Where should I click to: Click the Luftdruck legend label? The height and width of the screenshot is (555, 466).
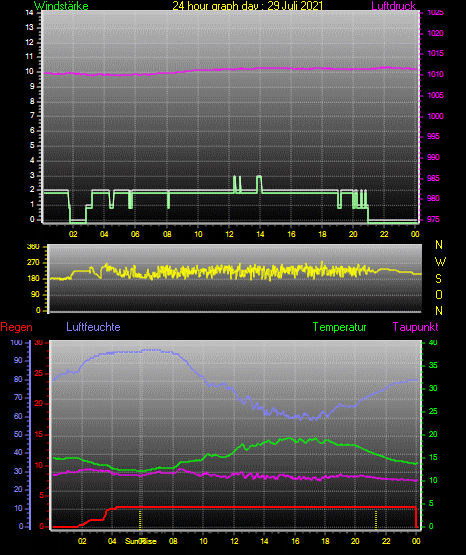(x=393, y=6)
